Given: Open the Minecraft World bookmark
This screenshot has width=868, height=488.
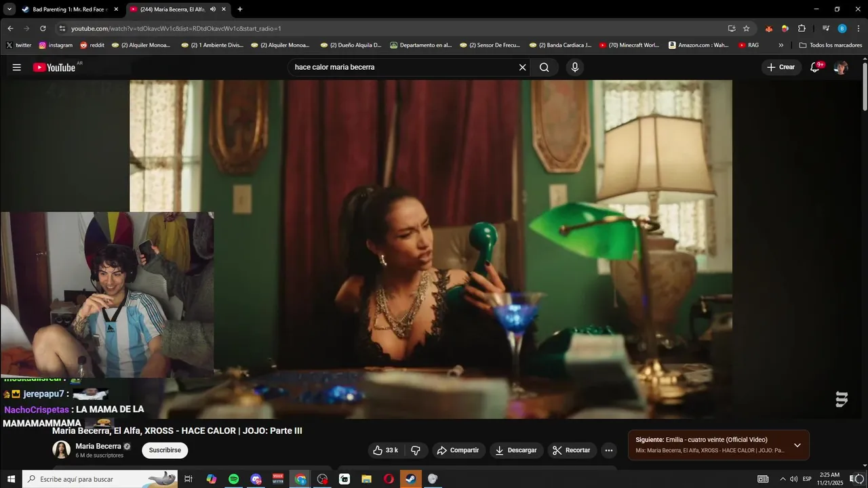Looking at the screenshot, I should point(629,45).
